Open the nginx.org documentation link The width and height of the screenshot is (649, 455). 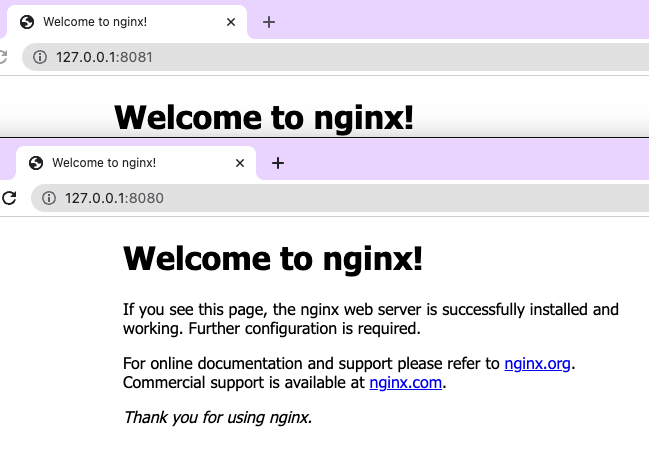pyautogui.click(x=537, y=364)
